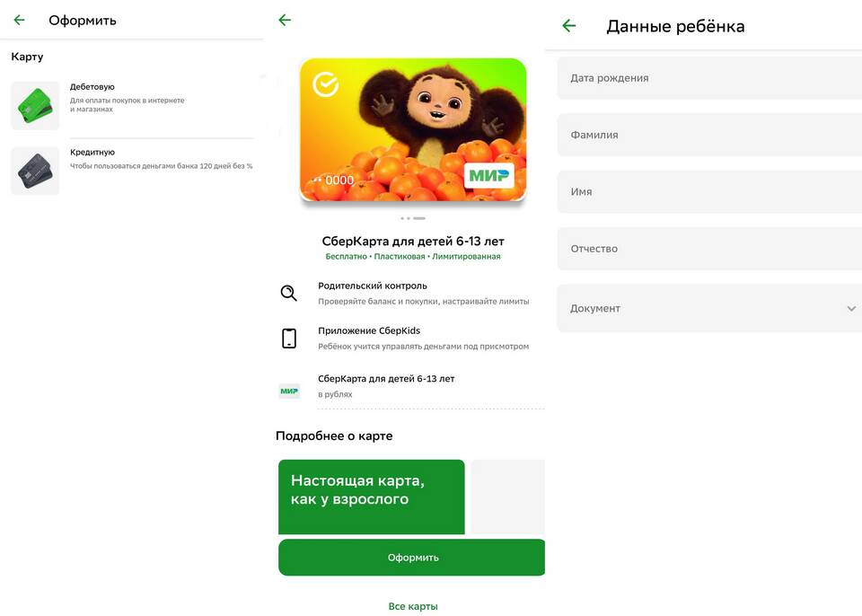Tap the Cheburashka card image
862x616 pixels.
coord(413,129)
